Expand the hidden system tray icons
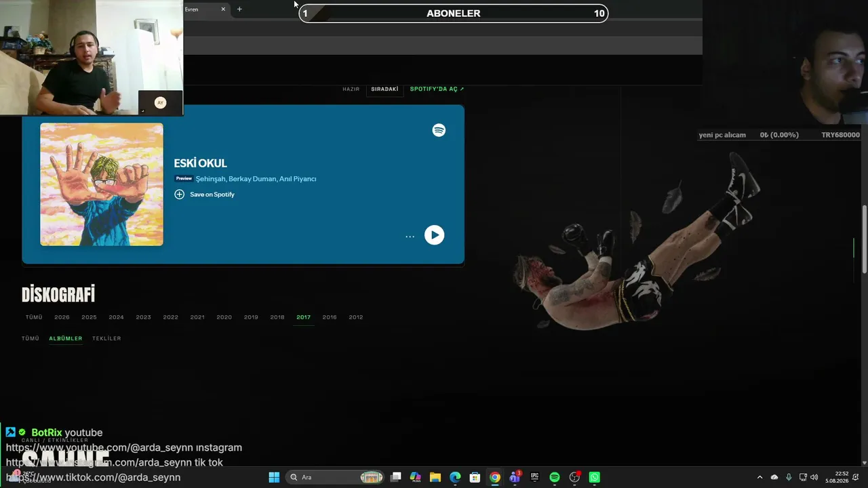The width and height of the screenshot is (868, 488). (x=759, y=477)
